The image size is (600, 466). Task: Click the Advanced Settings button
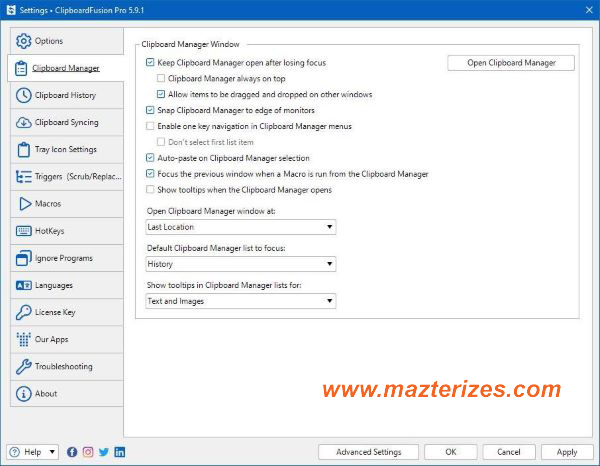368,452
